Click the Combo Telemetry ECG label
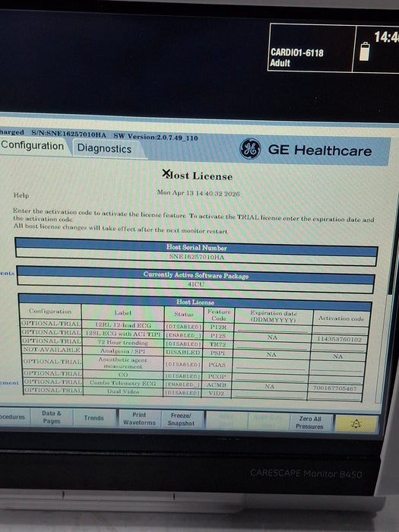This screenshot has height=532, width=399. [x=123, y=383]
